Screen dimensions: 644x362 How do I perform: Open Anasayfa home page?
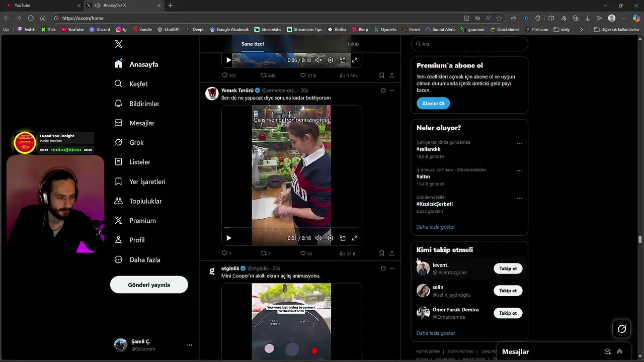136,64
